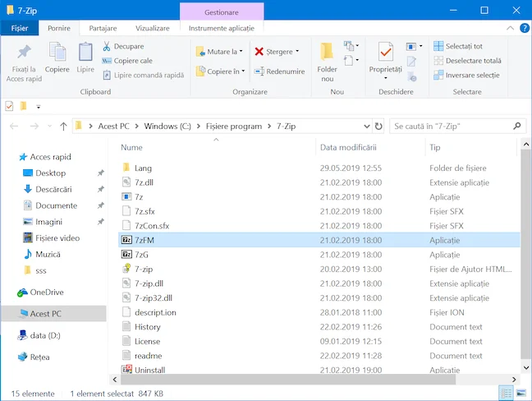Open the Deschidere open dropdown
The width and height of the screenshot is (532, 401).
pyautogui.click(x=414, y=46)
